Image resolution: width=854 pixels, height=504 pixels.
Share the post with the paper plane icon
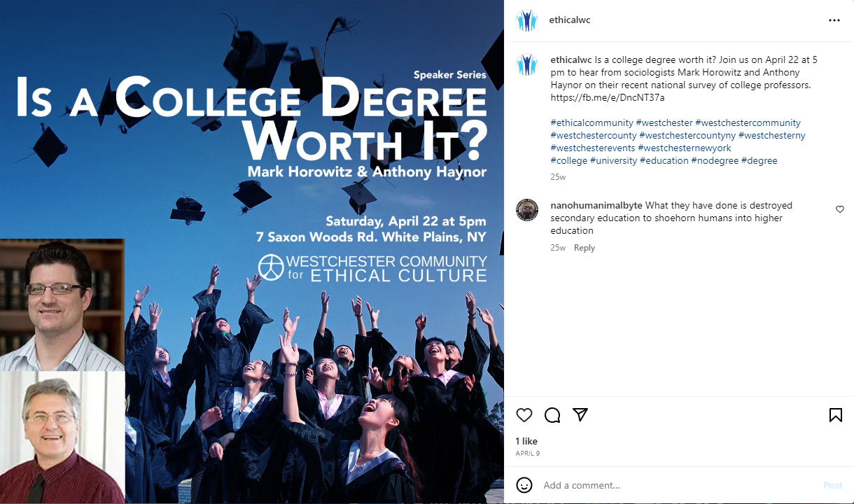580,414
